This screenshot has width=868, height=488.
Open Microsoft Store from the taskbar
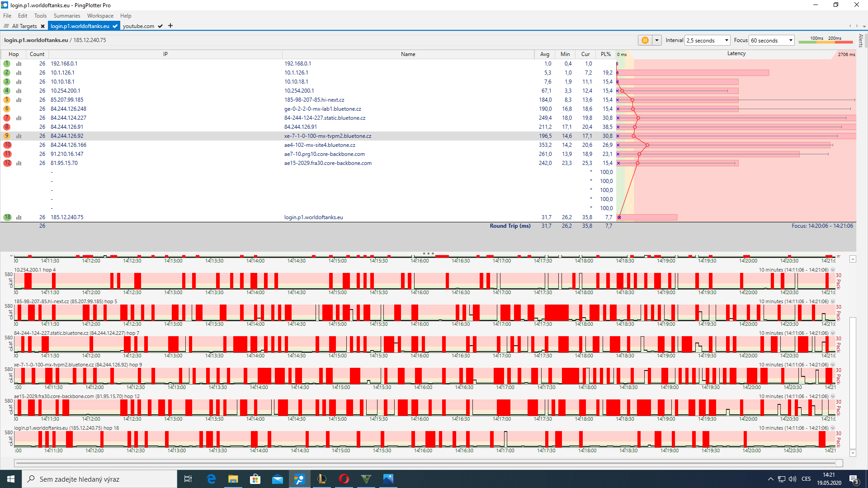[x=255, y=479]
